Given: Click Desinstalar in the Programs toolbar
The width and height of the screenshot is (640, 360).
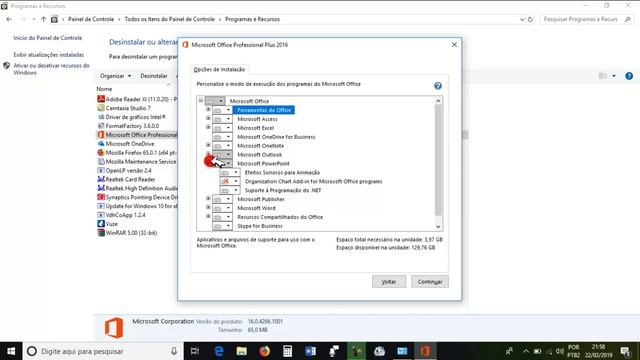Looking at the screenshot, I should tap(154, 76).
